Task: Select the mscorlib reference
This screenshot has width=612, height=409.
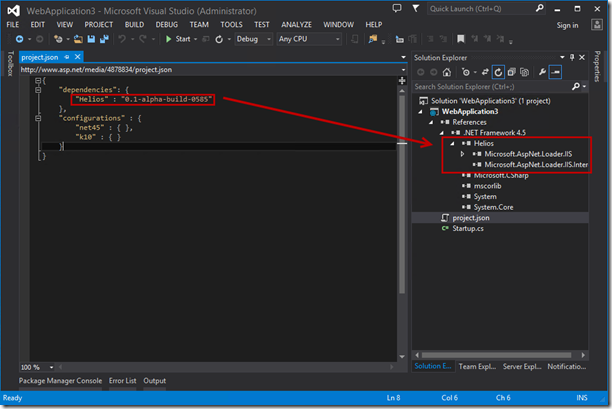Action: (x=487, y=186)
